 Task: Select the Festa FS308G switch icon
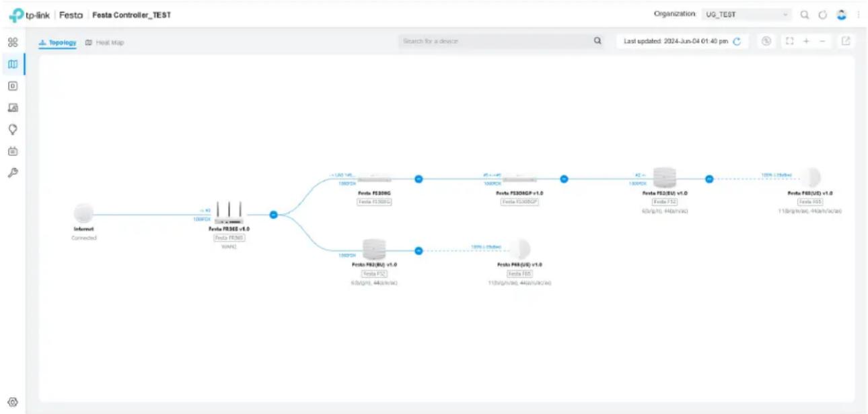click(374, 178)
